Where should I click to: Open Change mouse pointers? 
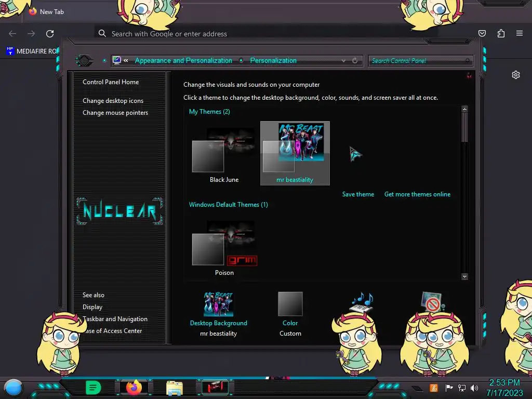[x=115, y=113]
